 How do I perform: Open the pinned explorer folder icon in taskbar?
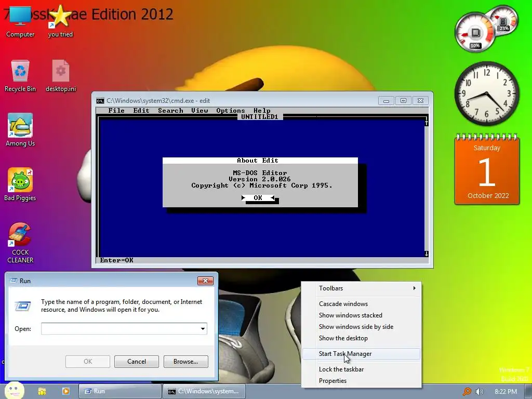(x=42, y=391)
